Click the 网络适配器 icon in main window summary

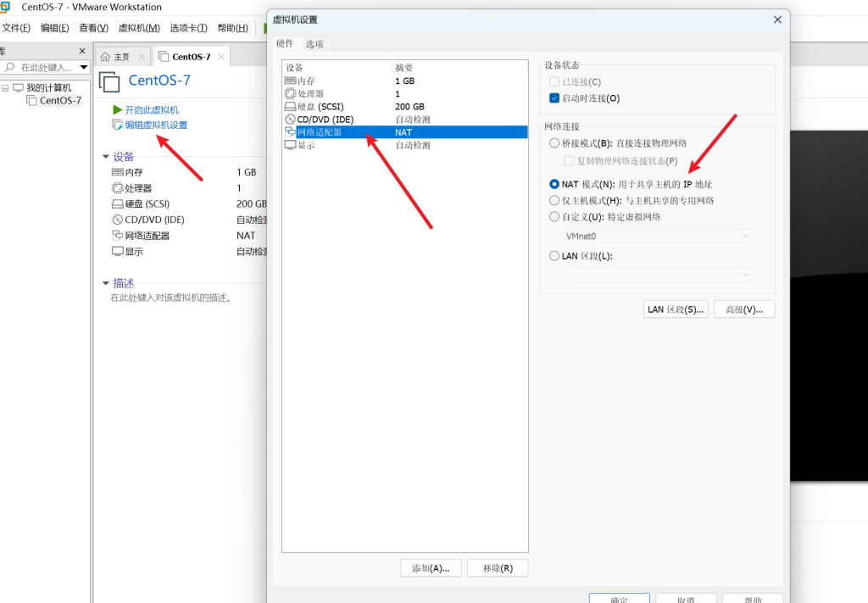[x=117, y=235]
